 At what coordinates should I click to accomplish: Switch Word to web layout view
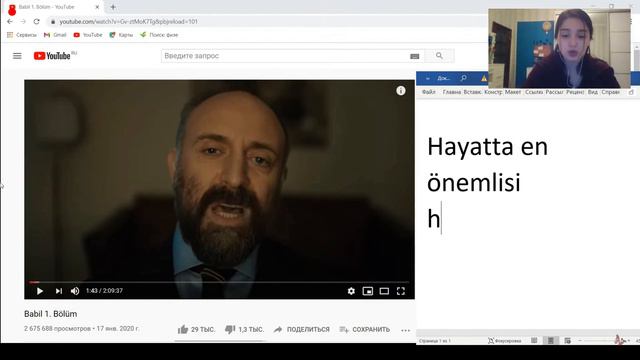tap(567, 340)
